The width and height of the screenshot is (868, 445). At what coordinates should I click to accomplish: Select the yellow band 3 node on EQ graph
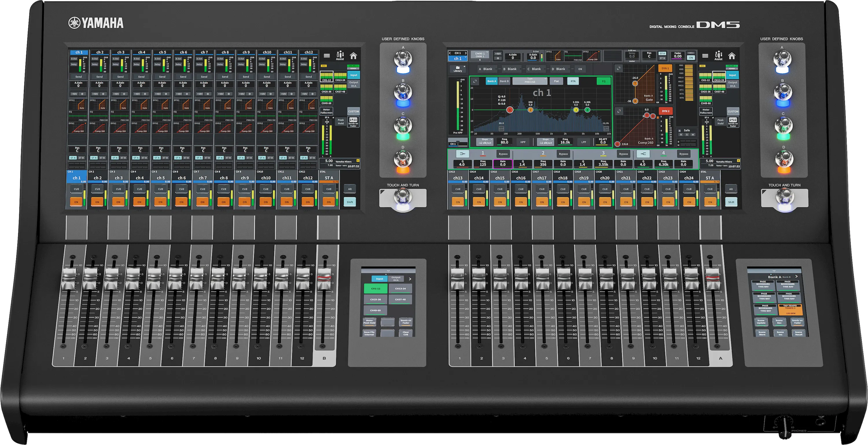576,110
